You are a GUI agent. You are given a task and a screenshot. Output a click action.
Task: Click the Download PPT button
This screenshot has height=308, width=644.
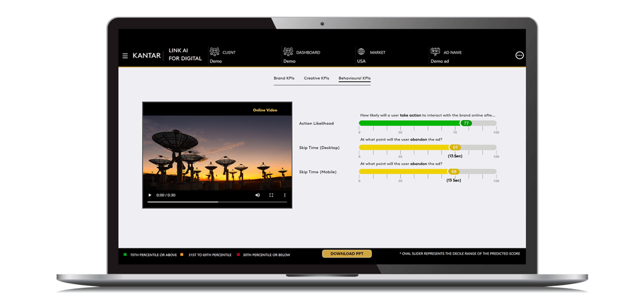347,254
